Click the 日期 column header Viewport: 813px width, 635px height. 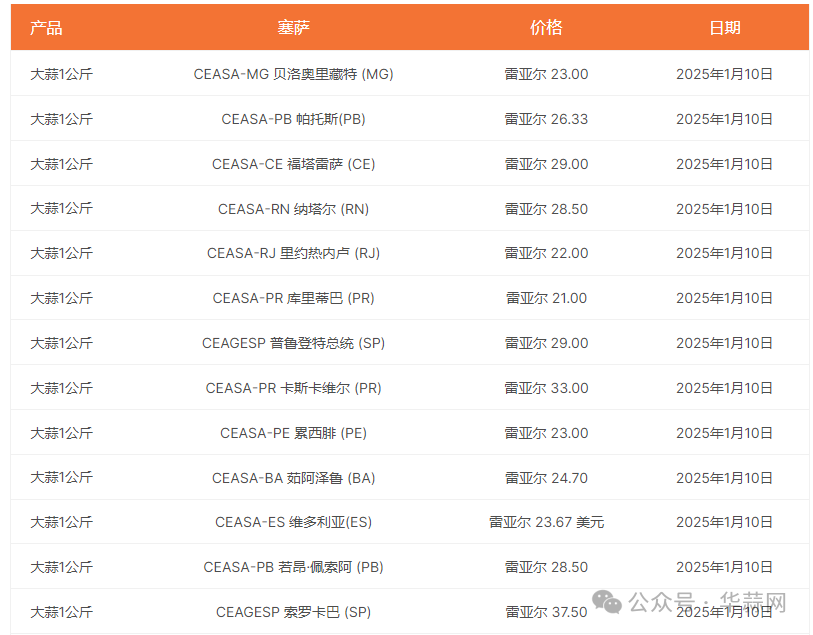pos(724,27)
